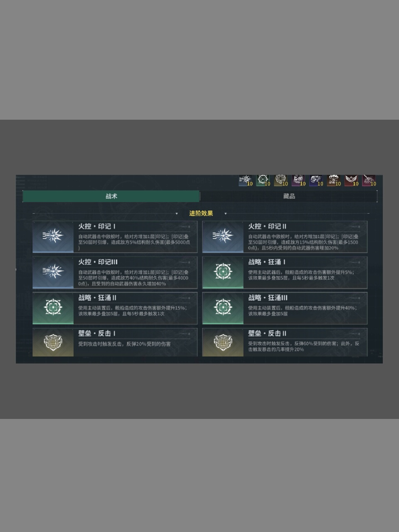Click the 进阶效果 section heading
The image size is (399, 532).
click(x=201, y=213)
